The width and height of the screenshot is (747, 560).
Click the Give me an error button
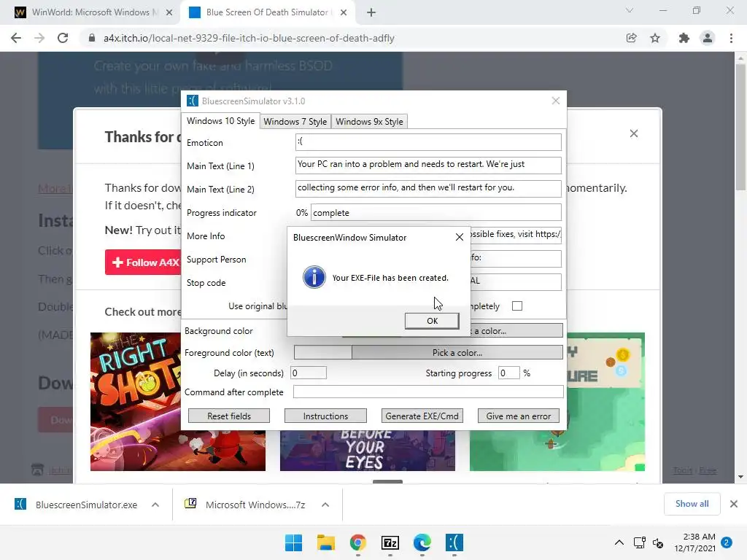click(x=519, y=416)
